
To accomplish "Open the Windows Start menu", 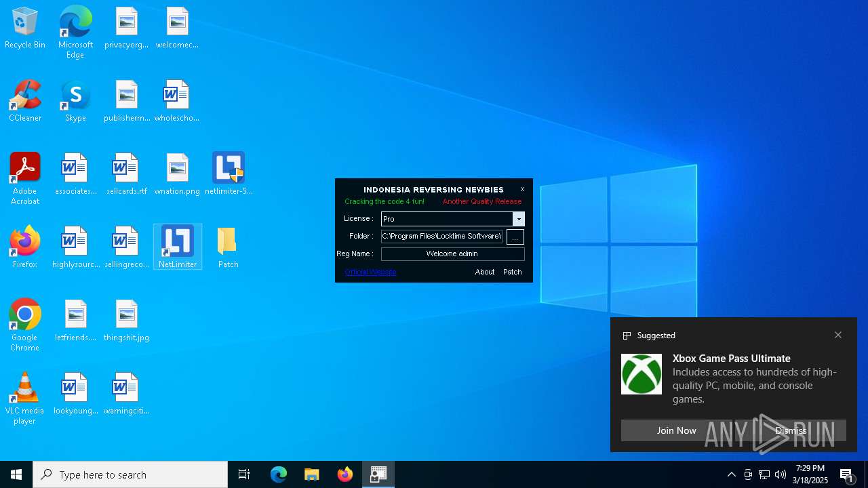I will tap(16, 474).
